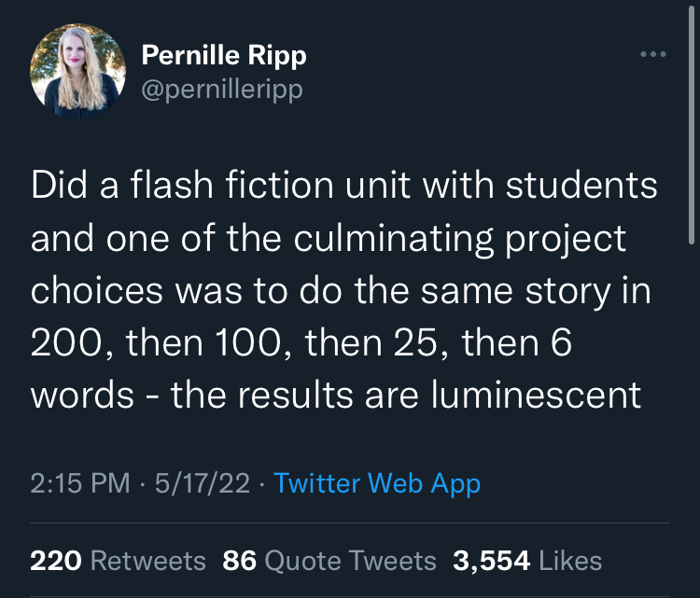This screenshot has height=598, width=700.
Task: Open the 86 Quote Tweets list
Action: [329, 561]
